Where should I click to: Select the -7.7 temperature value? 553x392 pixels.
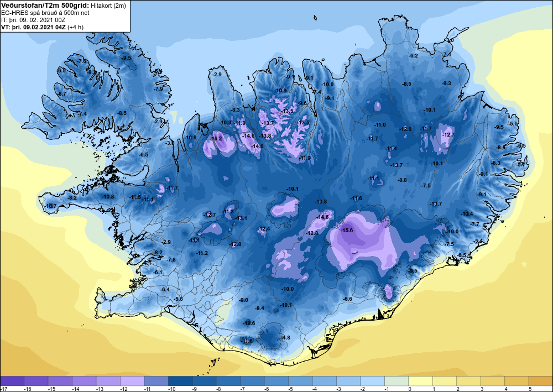[475, 224]
